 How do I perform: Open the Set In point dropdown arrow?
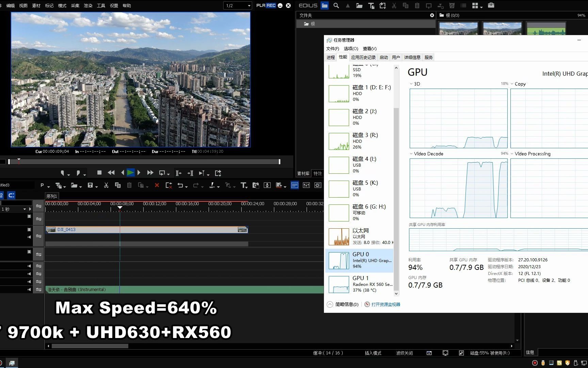69,175
